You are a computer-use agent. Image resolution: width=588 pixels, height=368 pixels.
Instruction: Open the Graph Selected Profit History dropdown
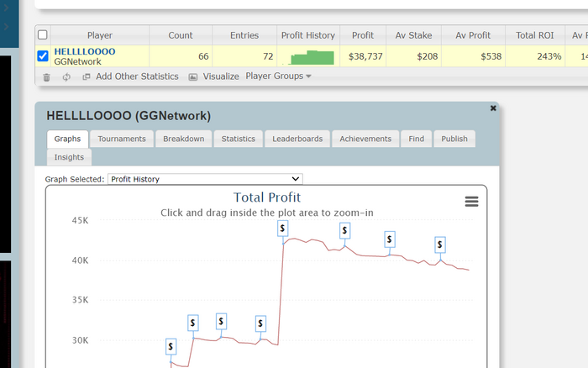point(205,179)
